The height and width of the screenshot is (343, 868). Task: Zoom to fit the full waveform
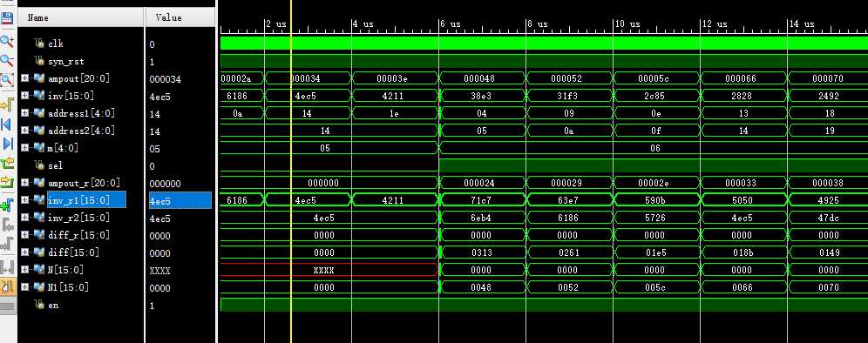point(7,80)
